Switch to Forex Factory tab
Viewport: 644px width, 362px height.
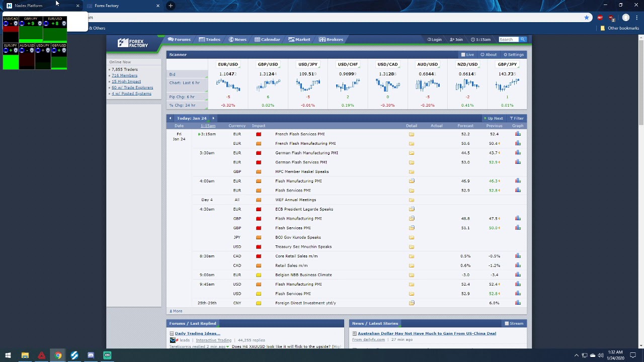tap(123, 6)
